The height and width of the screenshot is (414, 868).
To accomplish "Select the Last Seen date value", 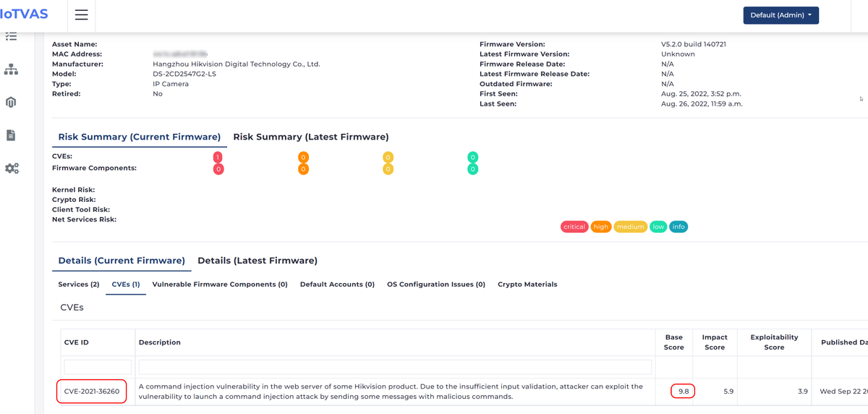I will pos(702,104).
